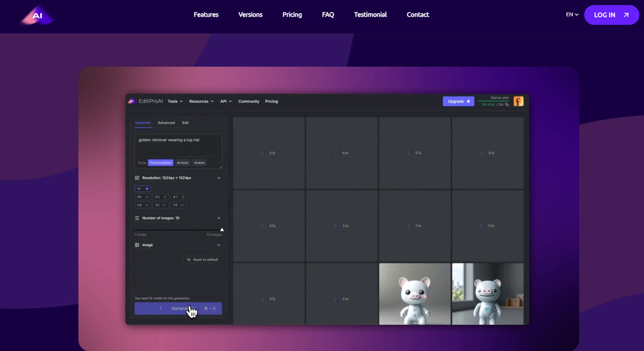Switch to the 2:3 aspect ratio
This screenshot has width=644, height=351.
coord(160,197)
